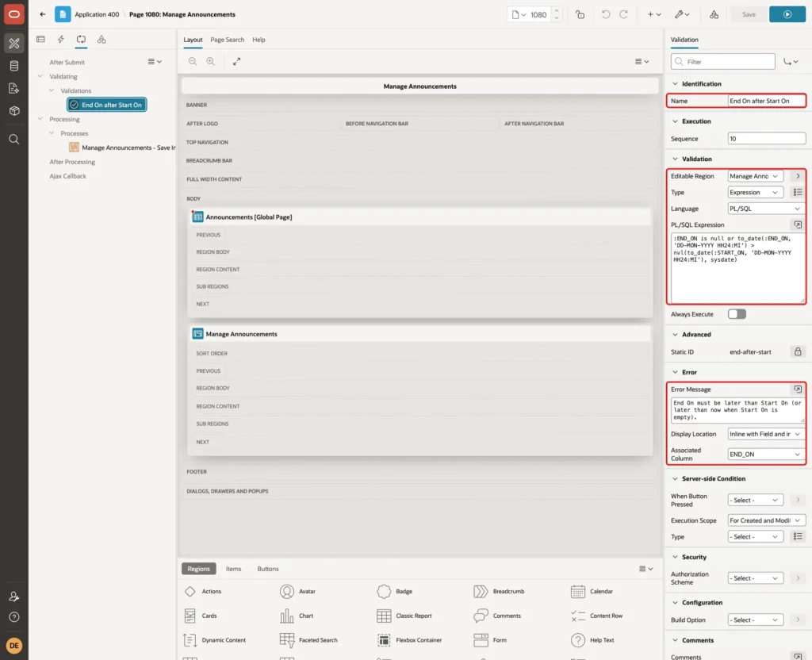Image resolution: width=812 pixels, height=660 pixels.
Task: Open PL/SQL Expression code editor popup
Action: point(798,224)
